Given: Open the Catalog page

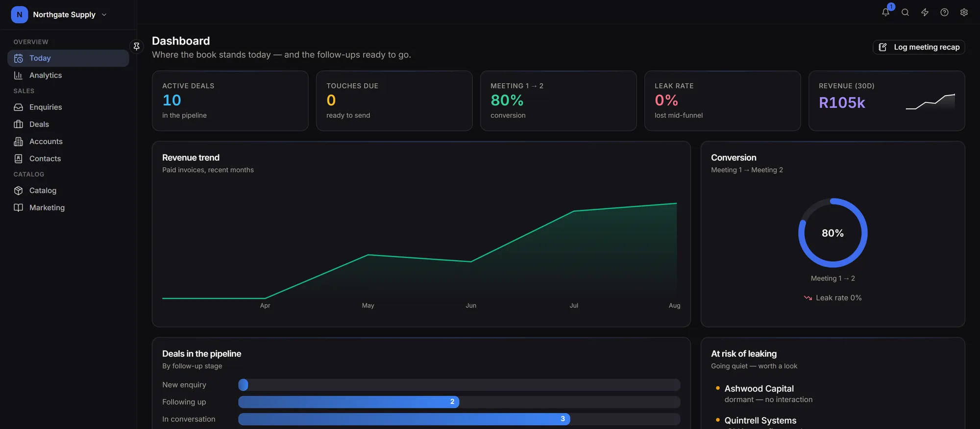Looking at the screenshot, I should [x=68, y=190].
